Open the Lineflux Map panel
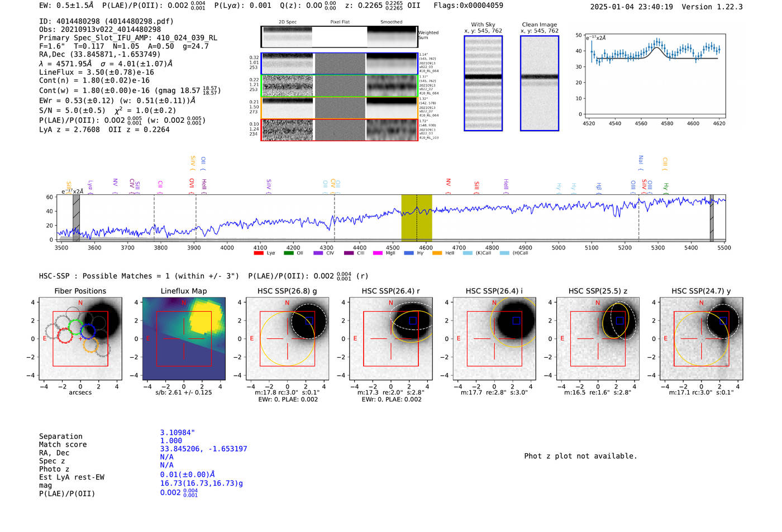The width and height of the screenshot is (782, 532). 184,339
